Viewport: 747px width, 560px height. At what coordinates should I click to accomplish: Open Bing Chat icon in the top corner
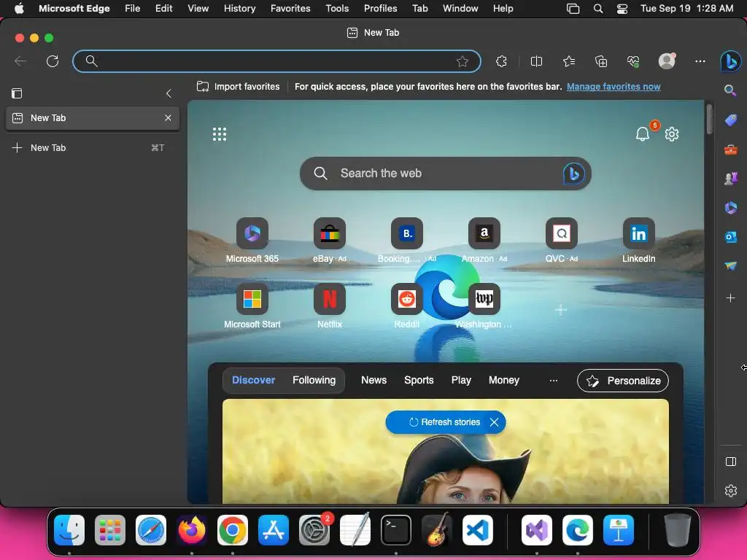[730, 61]
